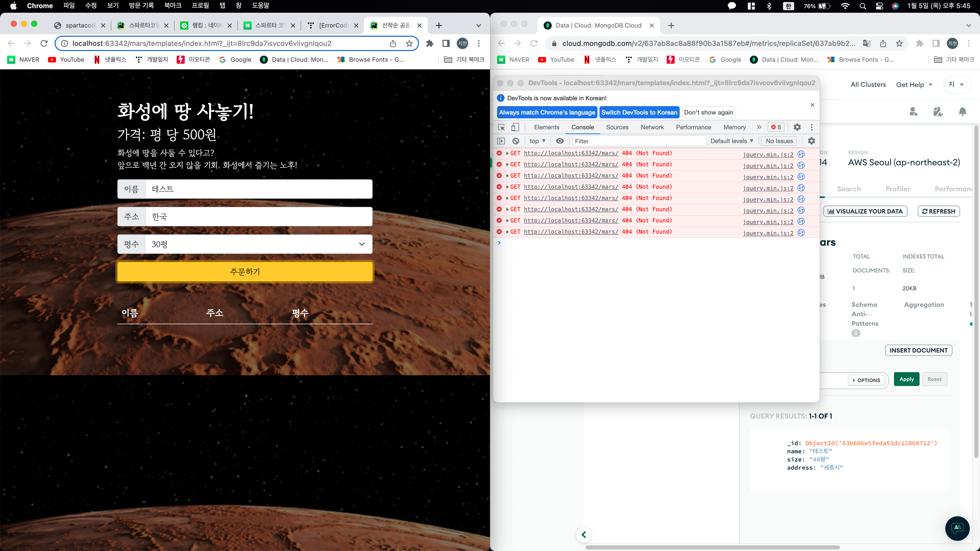Image resolution: width=980 pixels, height=551 pixels.
Task: Click the DevTools inspect element picker icon
Action: pos(501,127)
